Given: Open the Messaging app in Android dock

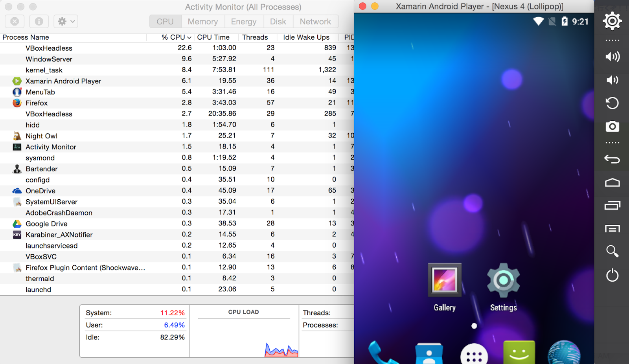Looking at the screenshot, I should pos(519,352).
